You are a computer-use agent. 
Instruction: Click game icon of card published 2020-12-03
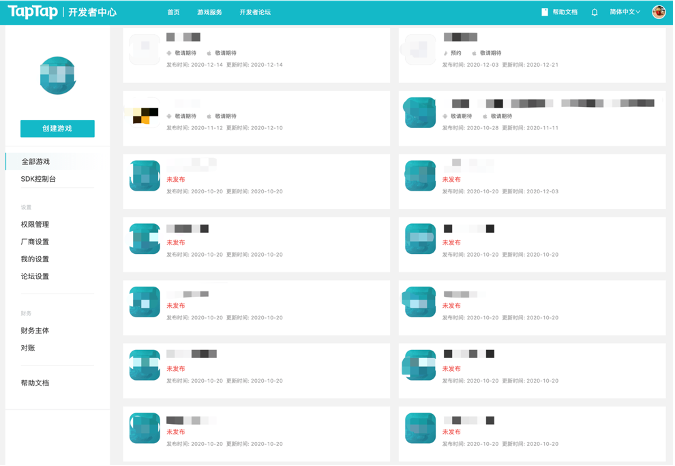[420, 49]
